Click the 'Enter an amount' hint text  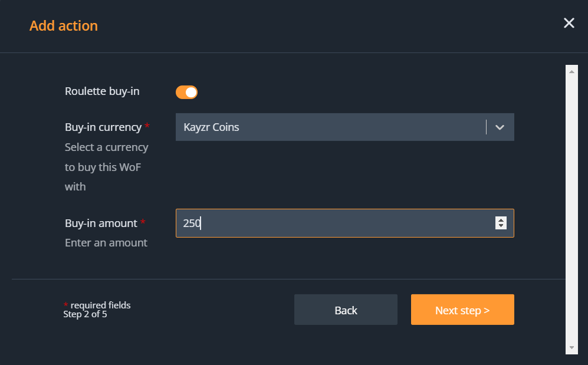pos(106,242)
